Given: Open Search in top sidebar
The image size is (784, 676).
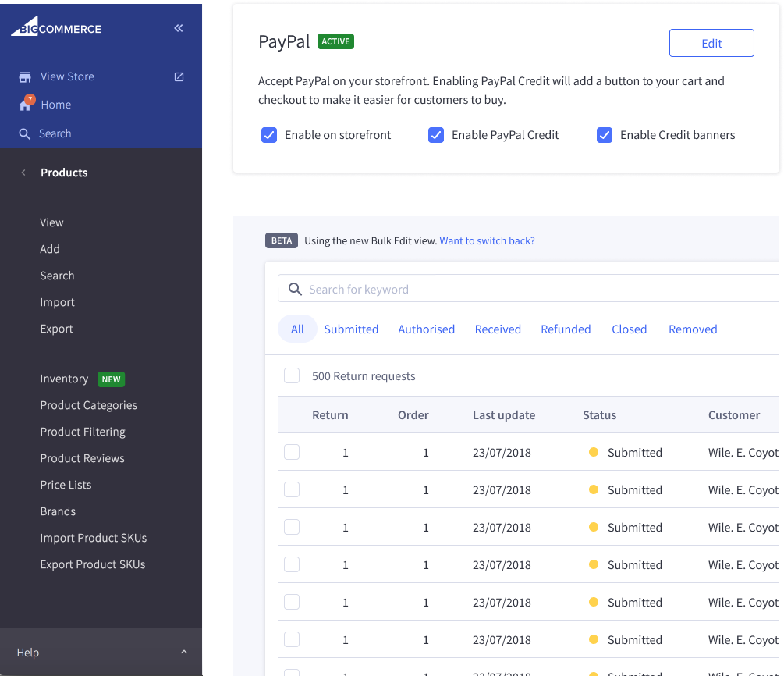Looking at the screenshot, I should 55,133.
